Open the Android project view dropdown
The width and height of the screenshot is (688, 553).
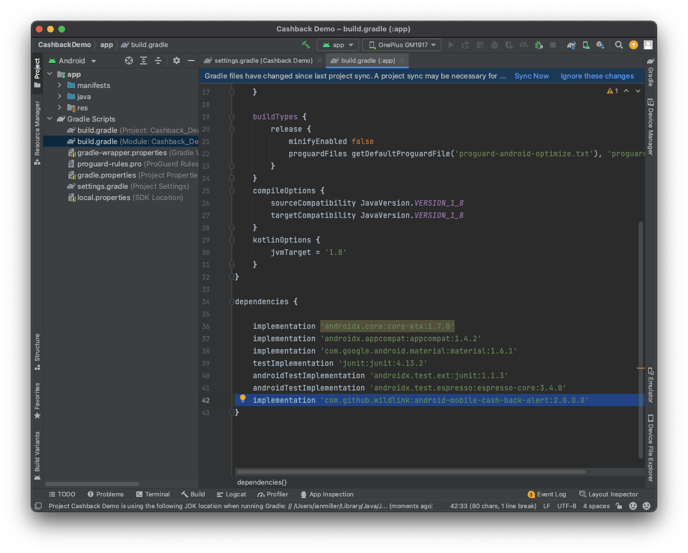78,60
